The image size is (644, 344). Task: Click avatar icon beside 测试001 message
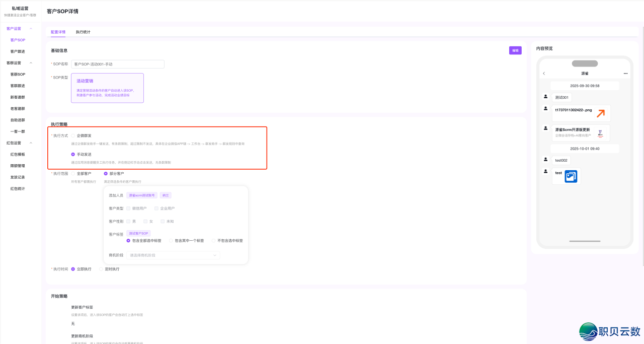tap(545, 97)
